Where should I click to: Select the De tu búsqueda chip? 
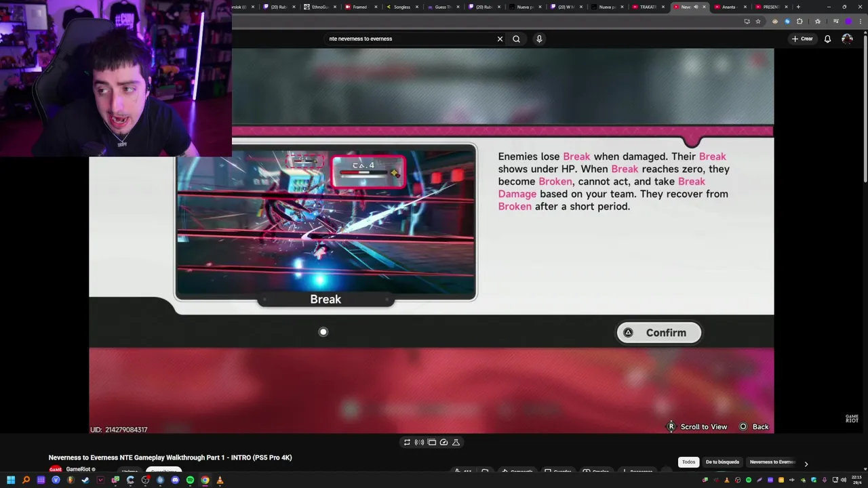pyautogui.click(x=722, y=462)
